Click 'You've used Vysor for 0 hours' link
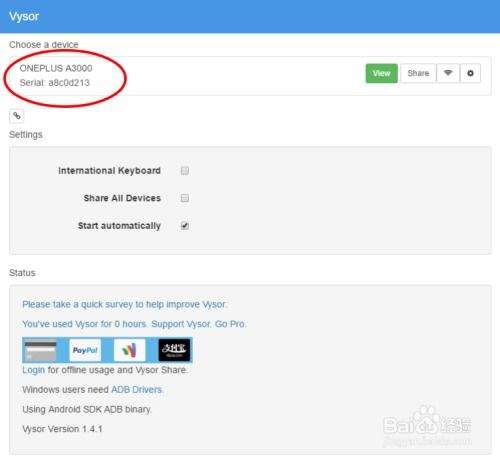 [x=85, y=324]
